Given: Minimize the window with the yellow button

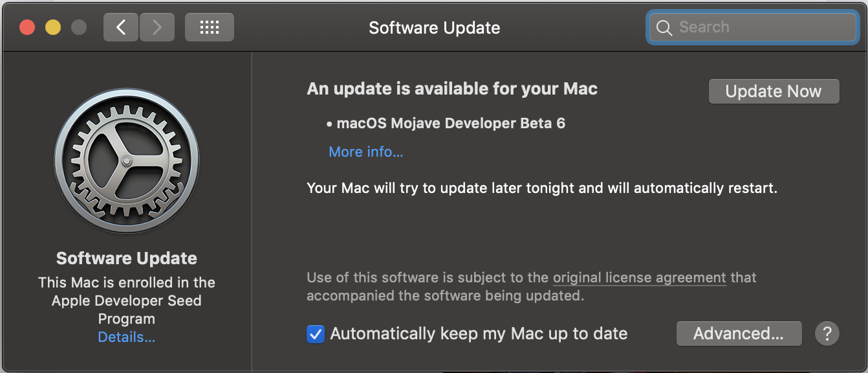Looking at the screenshot, I should (x=53, y=27).
